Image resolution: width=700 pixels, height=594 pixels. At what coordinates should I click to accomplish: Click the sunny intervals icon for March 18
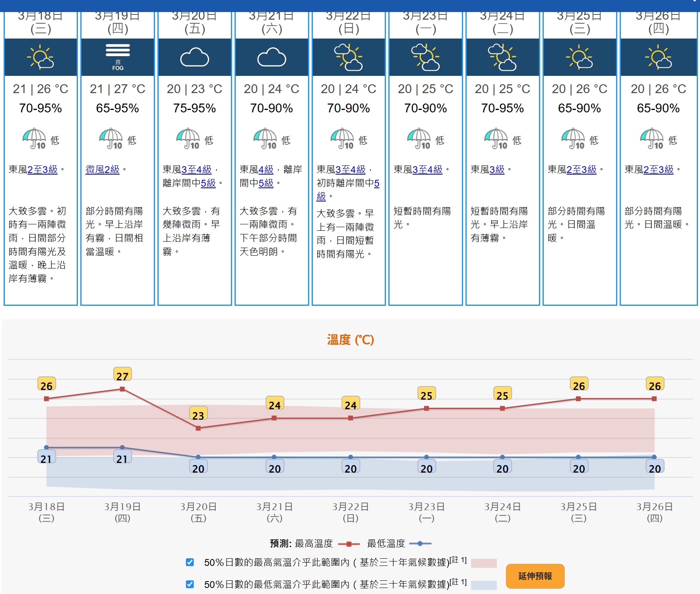pos(41,57)
